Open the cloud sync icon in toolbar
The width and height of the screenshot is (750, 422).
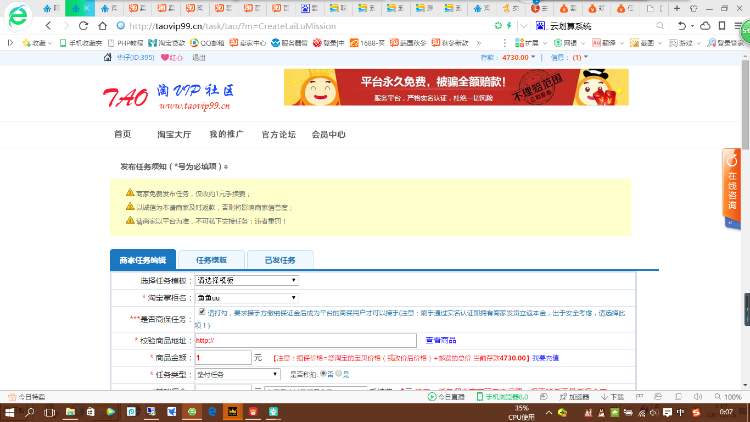pos(705,26)
